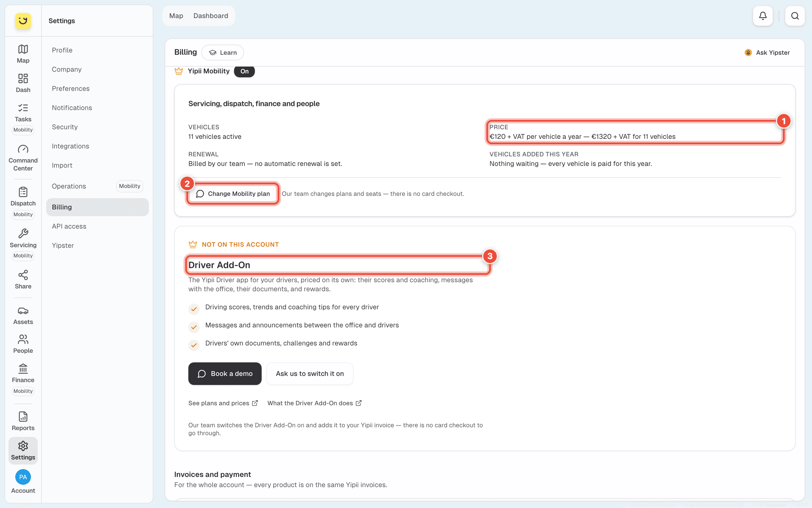Open the Dash sidebar icon

23,83
